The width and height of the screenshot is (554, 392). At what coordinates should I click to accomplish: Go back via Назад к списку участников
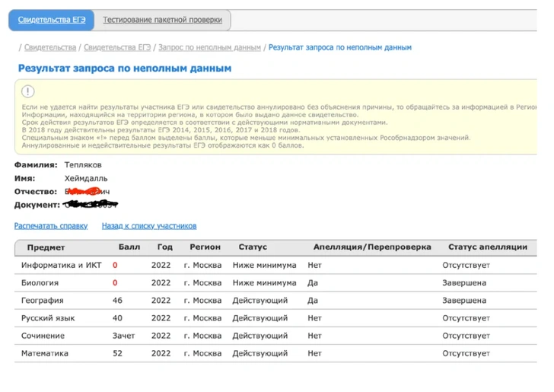coord(149,226)
